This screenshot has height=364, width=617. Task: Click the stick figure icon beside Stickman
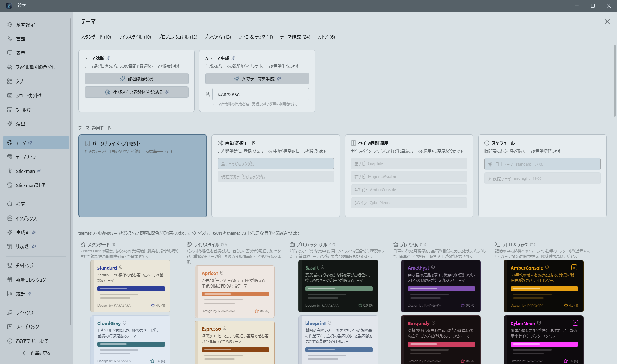point(10,171)
